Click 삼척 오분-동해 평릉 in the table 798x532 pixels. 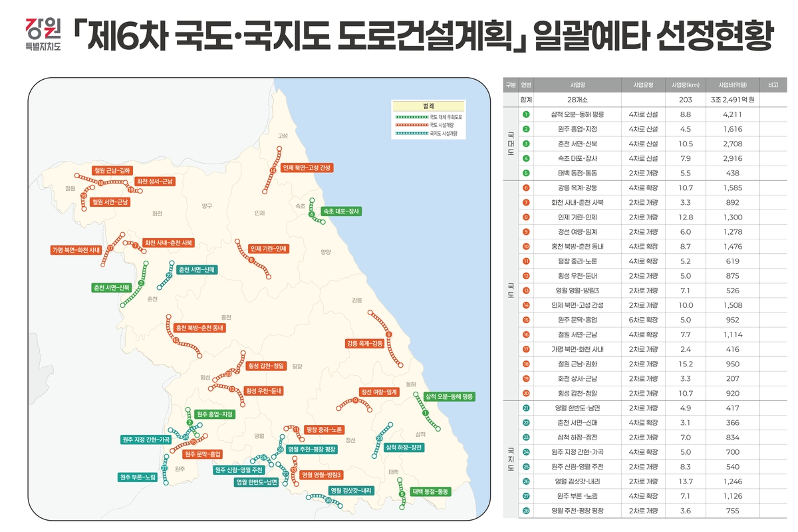point(577,114)
